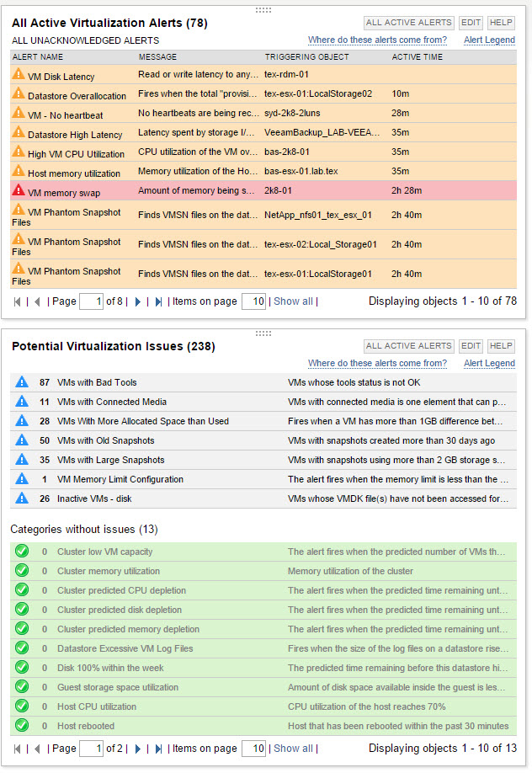Open VMs With More Allocated Space than Used

point(143,421)
